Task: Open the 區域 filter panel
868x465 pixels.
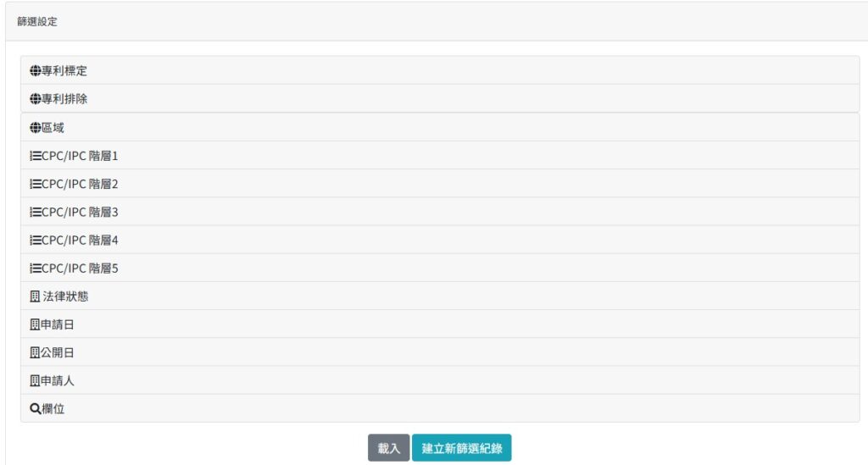Action: pyautogui.click(x=53, y=128)
